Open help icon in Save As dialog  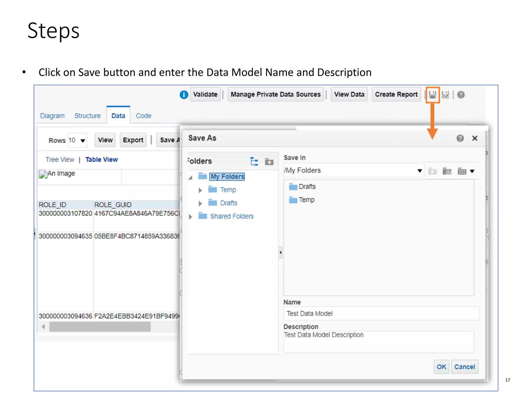coord(460,138)
